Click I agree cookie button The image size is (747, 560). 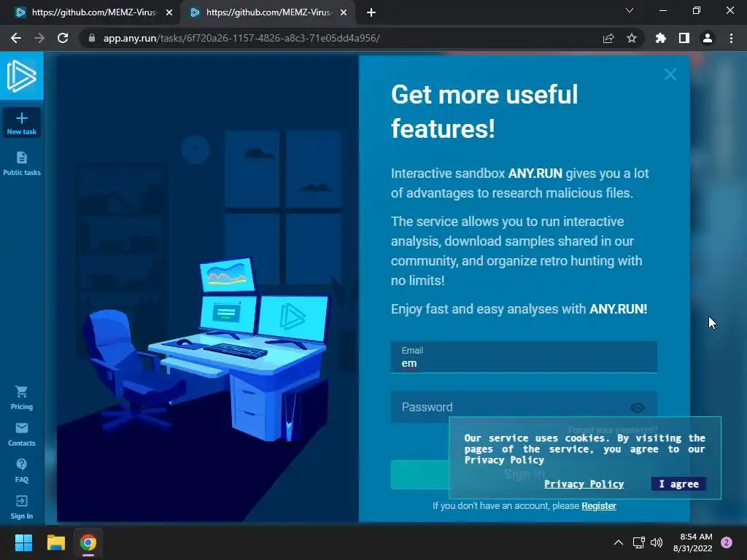coord(678,484)
